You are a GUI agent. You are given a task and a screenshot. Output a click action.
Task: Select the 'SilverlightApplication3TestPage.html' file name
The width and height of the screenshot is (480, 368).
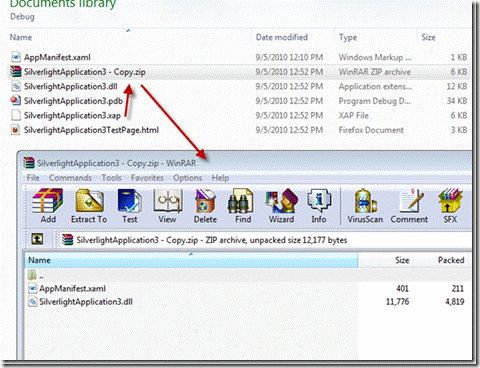point(91,130)
